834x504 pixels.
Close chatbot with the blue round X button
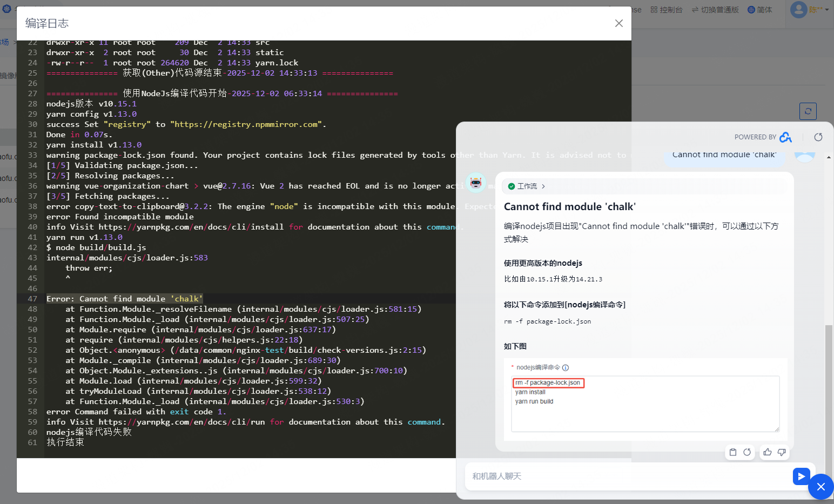(x=820, y=487)
